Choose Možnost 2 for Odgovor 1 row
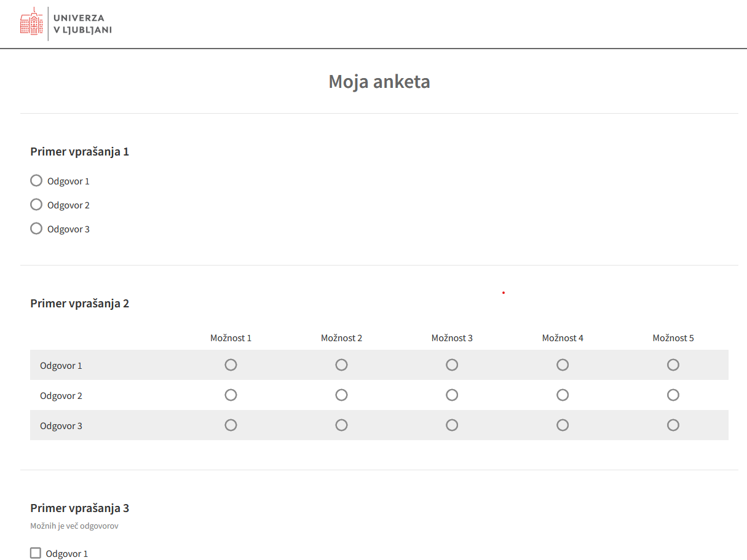This screenshot has height=560, width=747. tap(341, 365)
